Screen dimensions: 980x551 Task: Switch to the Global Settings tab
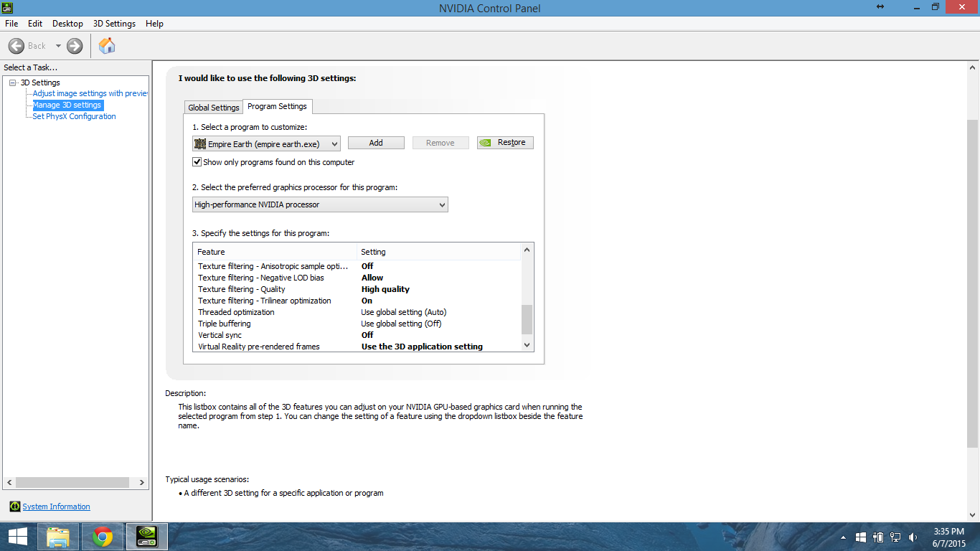tap(213, 108)
